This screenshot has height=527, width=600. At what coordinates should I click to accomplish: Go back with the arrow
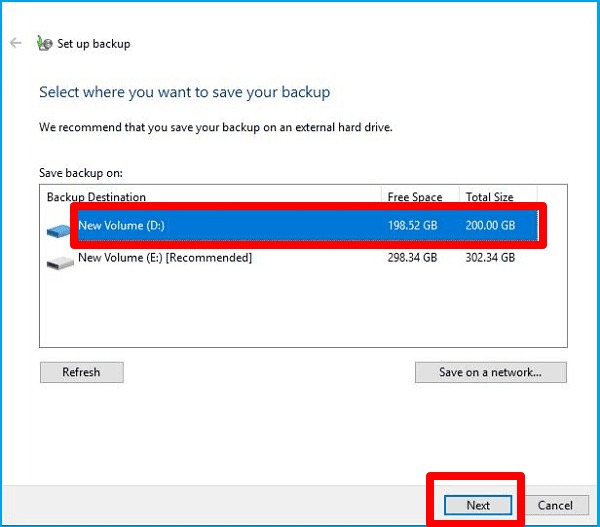click(16, 43)
